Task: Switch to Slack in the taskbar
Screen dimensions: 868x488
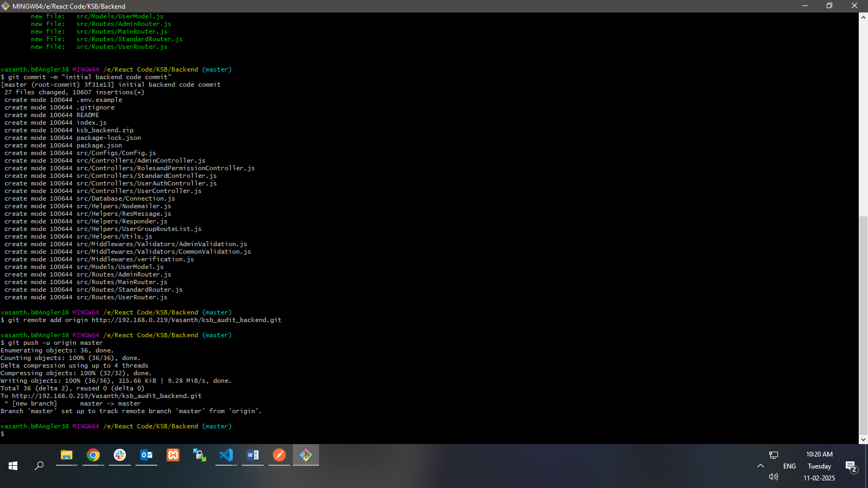Action: coord(120,455)
